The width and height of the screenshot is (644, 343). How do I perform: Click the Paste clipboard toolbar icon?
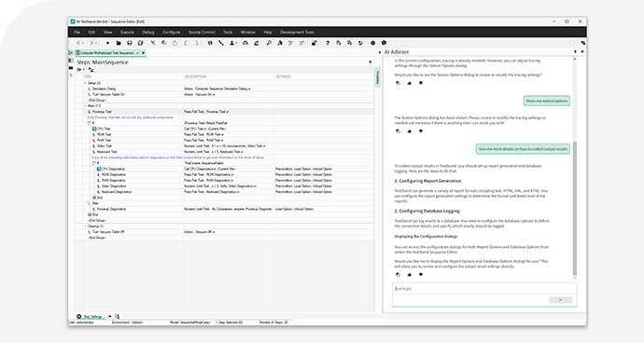point(175,43)
